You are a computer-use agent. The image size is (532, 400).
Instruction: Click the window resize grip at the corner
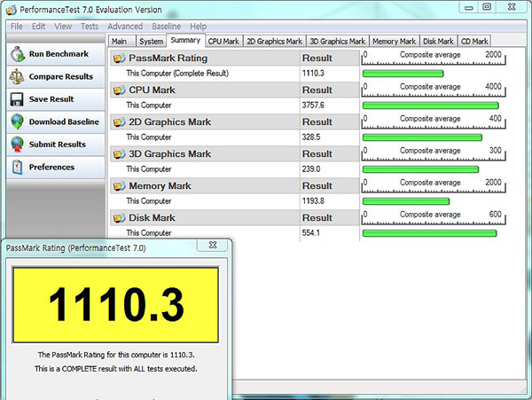click(522, 390)
